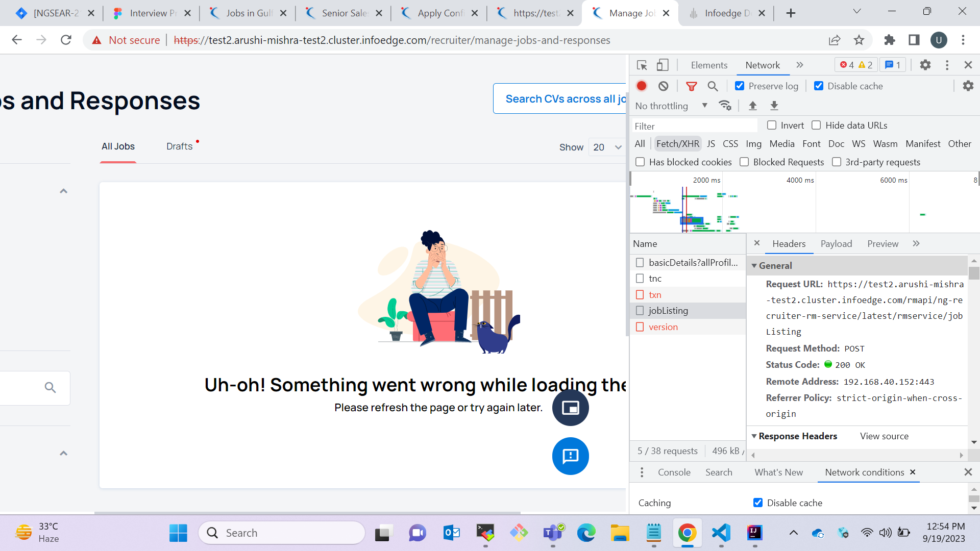Click the import HAR upload arrow

pyautogui.click(x=752, y=106)
